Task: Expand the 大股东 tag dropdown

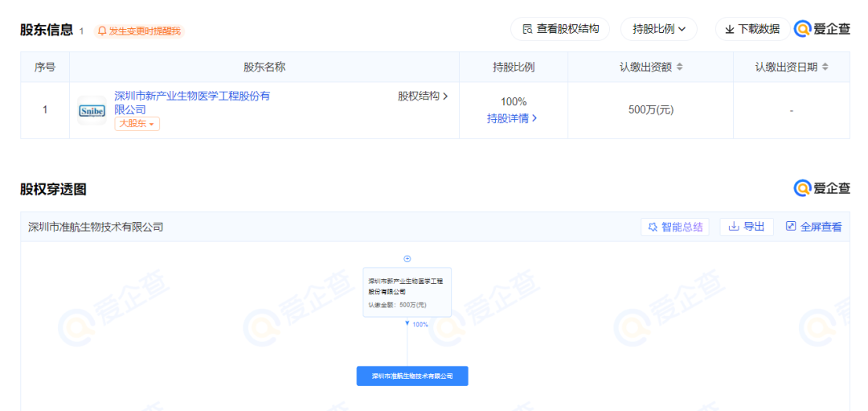Action: pyautogui.click(x=137, y=124)
